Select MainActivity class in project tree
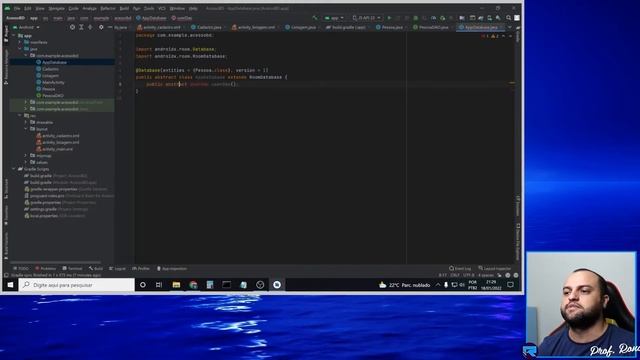640x360 pixels. point(53,82)
